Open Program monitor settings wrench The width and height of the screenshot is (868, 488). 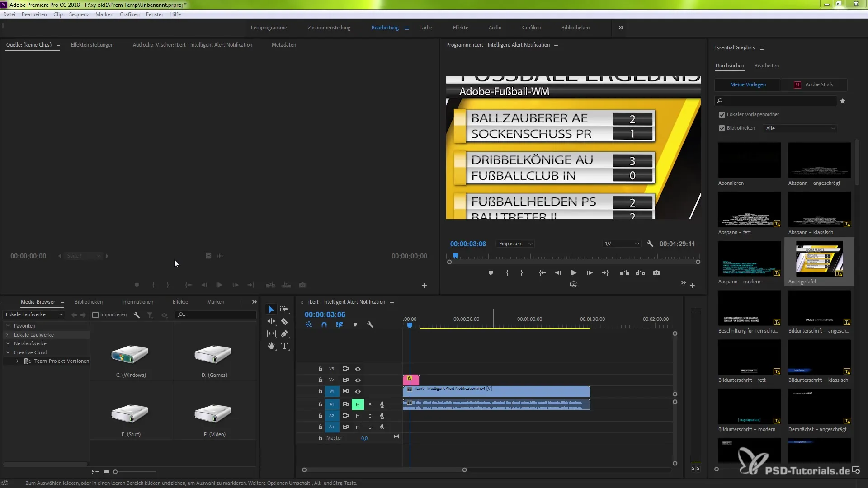click(x=650, y=244)
